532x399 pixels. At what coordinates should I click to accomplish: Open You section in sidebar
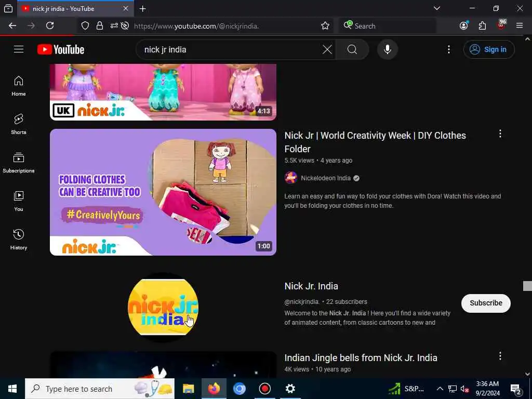point(19,201)
